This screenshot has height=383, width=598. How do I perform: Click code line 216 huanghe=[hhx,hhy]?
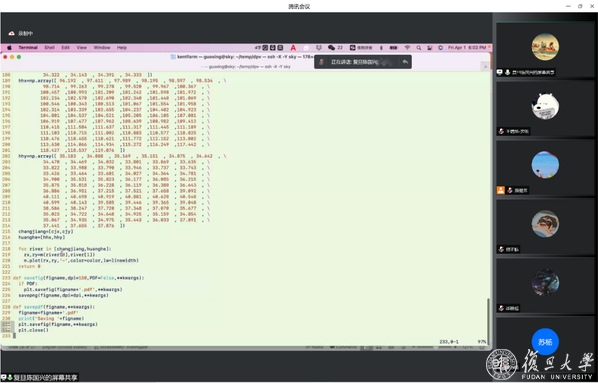[x=42, y=237]
